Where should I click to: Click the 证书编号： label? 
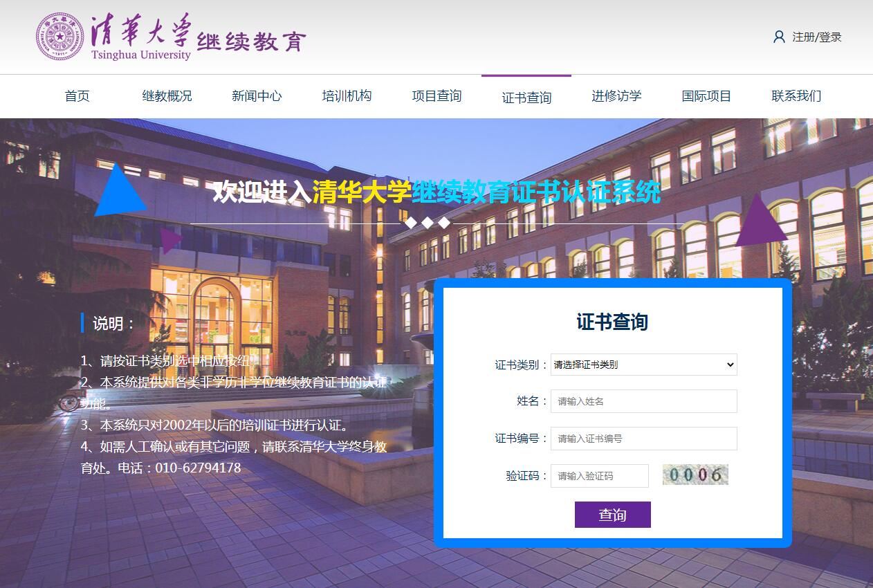(x=522, y=439)
